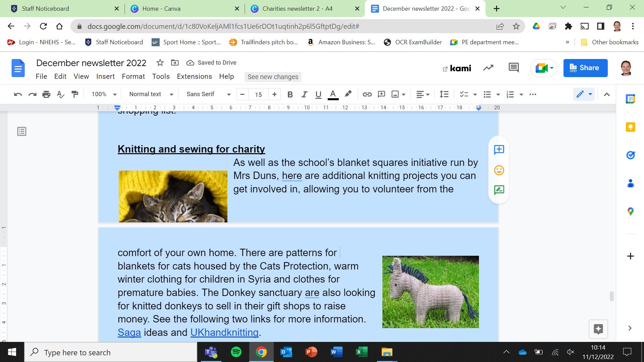Open the Normal text style dropdown
The width and height of the screenshot is (644, 362).
point(151,95)
